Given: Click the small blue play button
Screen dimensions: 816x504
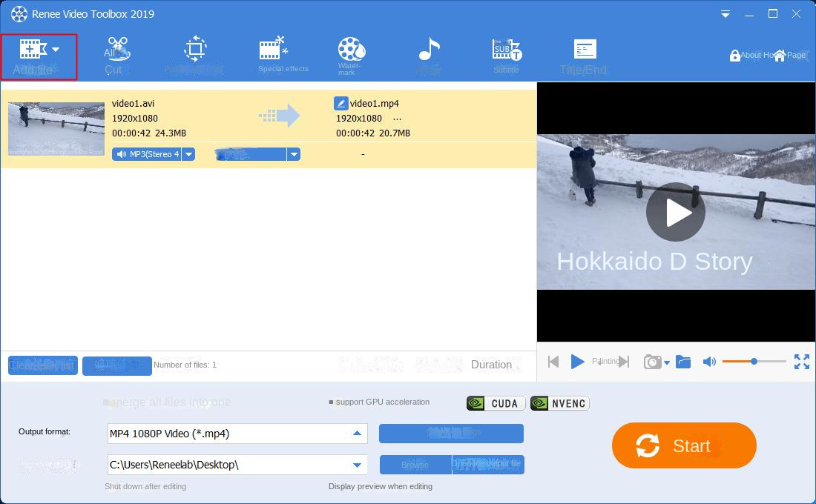Looking at the screenshot, I should click(577, 362).
